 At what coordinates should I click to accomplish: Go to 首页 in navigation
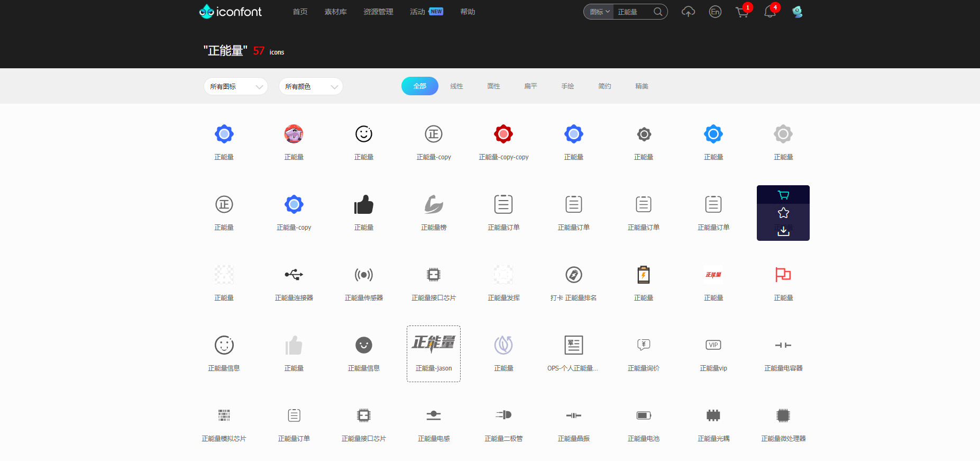click(x=300, y=12)
